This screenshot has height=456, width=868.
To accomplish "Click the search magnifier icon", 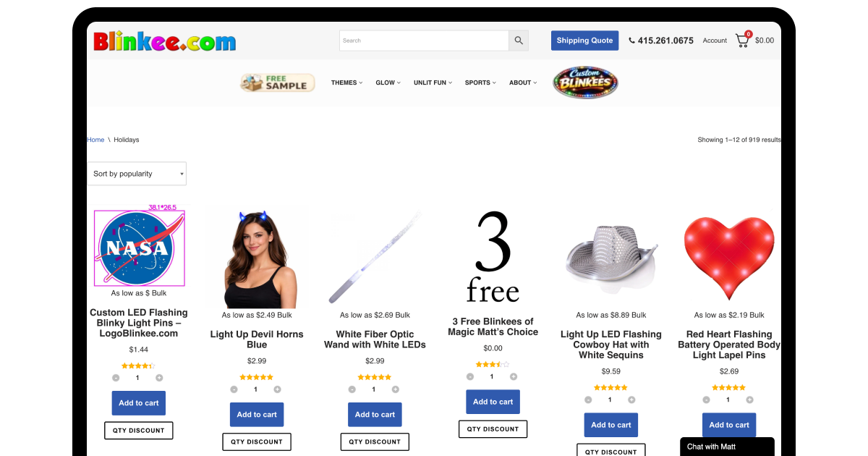I will pos(519,41).
